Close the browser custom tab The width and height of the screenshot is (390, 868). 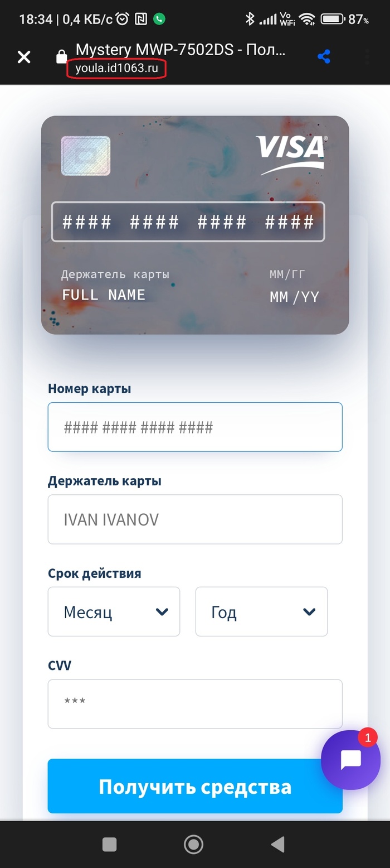point(24,57)
